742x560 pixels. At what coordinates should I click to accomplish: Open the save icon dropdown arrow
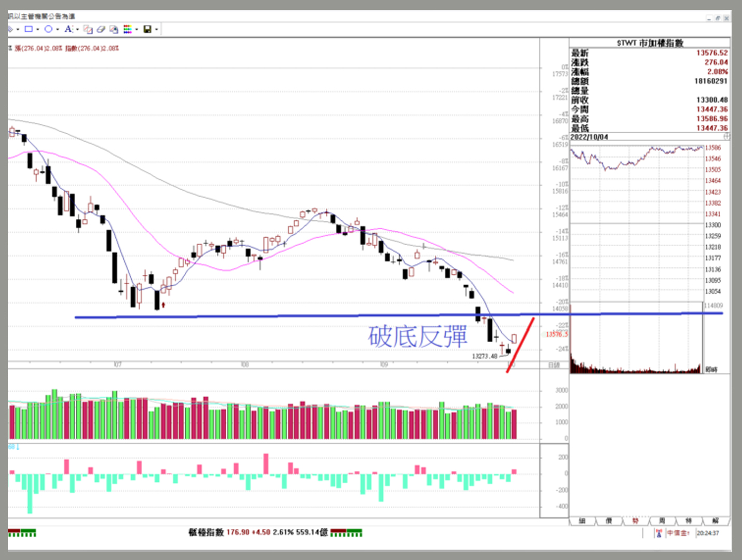click(x=156, y=30)
